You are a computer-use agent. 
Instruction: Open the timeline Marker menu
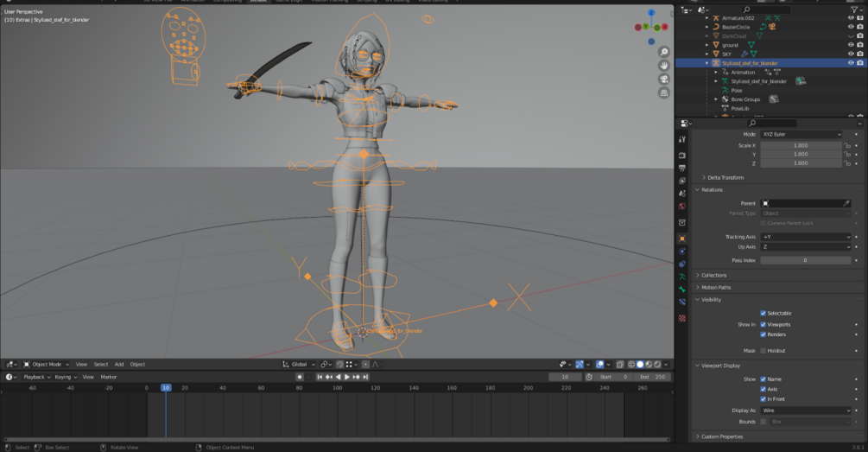tap(109, 377)
